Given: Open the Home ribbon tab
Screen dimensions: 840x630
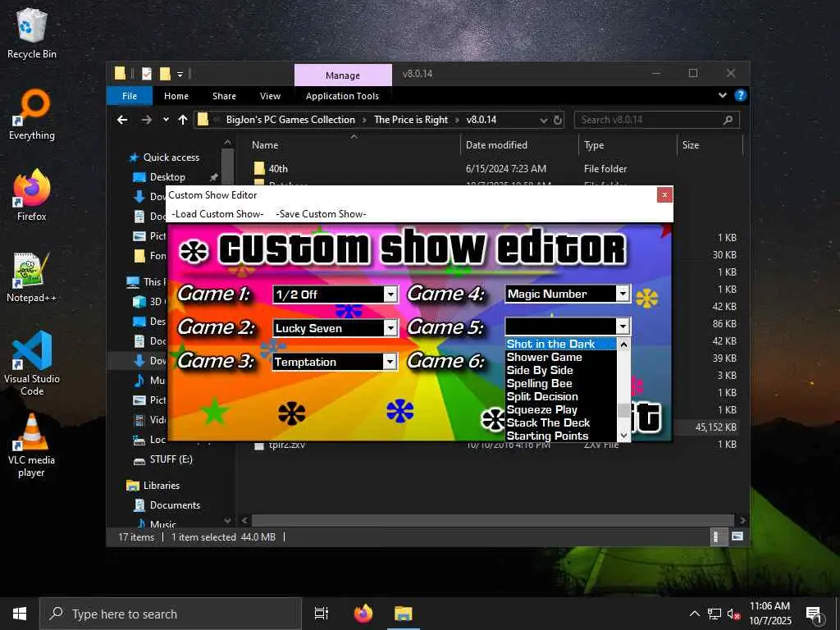Looking at the screenshot, I should (x=176, y=96).
